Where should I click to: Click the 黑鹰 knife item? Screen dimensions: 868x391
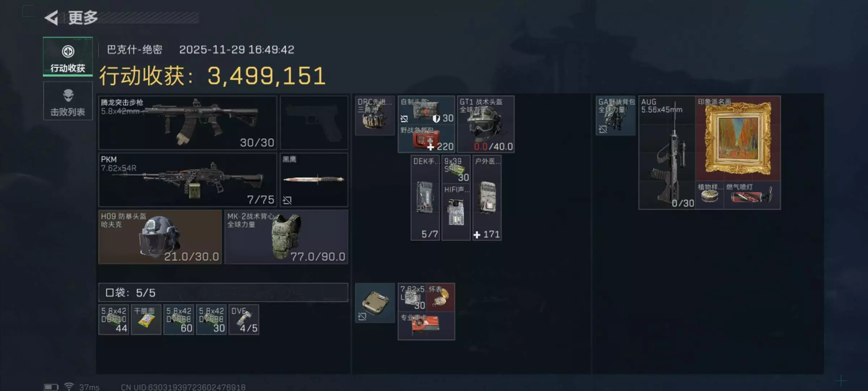314,180
